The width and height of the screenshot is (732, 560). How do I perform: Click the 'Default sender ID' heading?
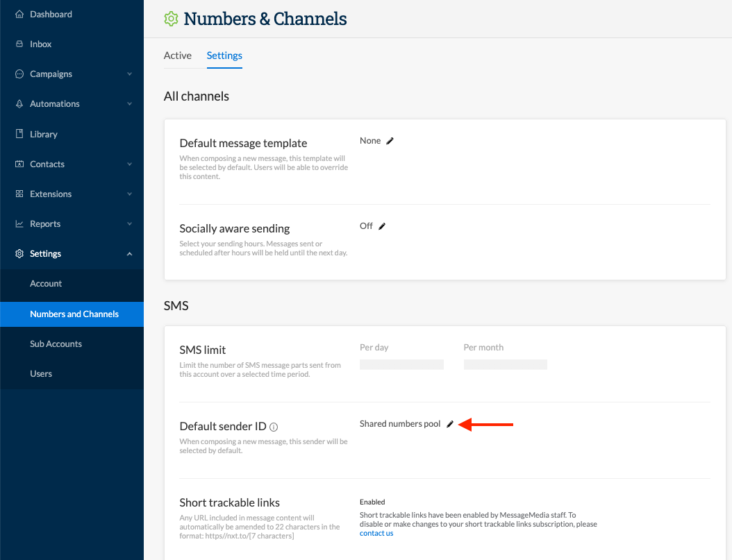tap(223, 426)
